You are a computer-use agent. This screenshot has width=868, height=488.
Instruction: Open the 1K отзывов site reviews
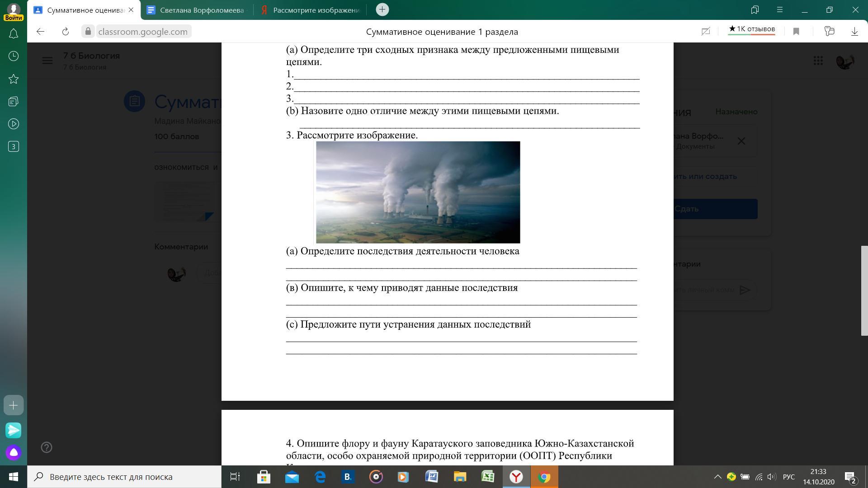pyautogui.click(x=751, y=29)
